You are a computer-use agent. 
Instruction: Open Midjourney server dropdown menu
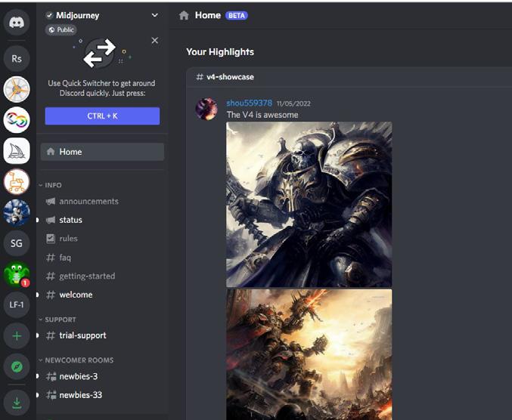click(x=155, y=15)
